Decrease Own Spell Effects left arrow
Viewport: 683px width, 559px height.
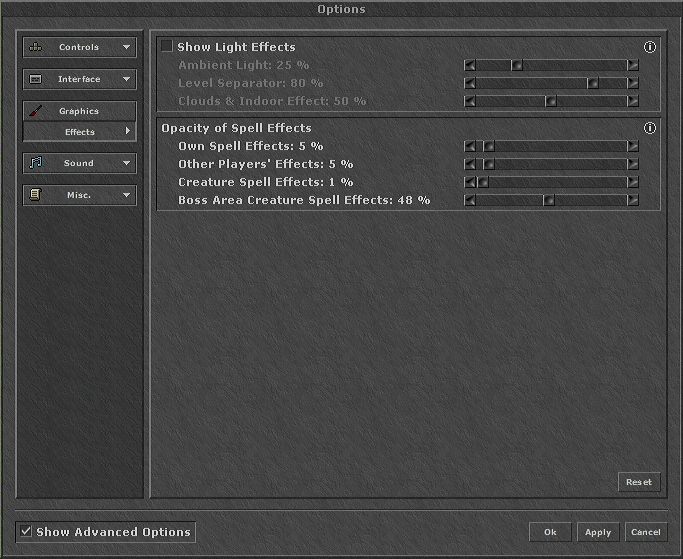point(470,146)
